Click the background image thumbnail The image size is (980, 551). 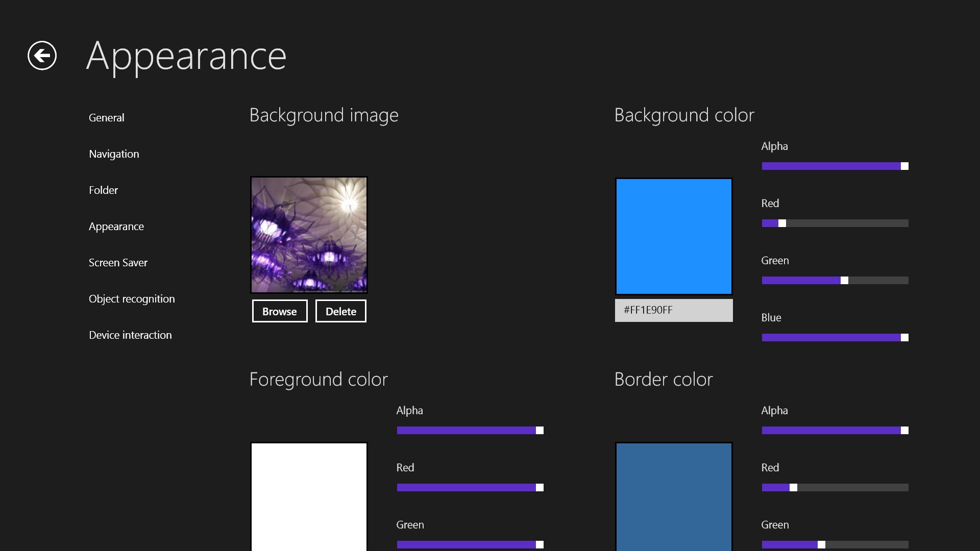point(309,235)
